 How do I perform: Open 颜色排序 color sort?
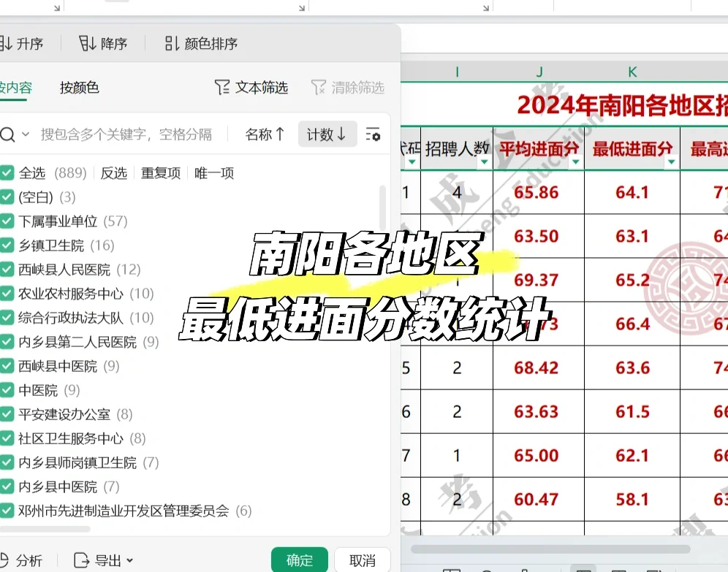[201, 44]
